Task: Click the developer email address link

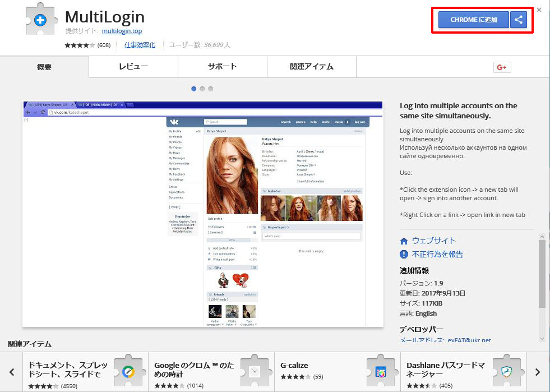Action: click(x=446, y=340)
